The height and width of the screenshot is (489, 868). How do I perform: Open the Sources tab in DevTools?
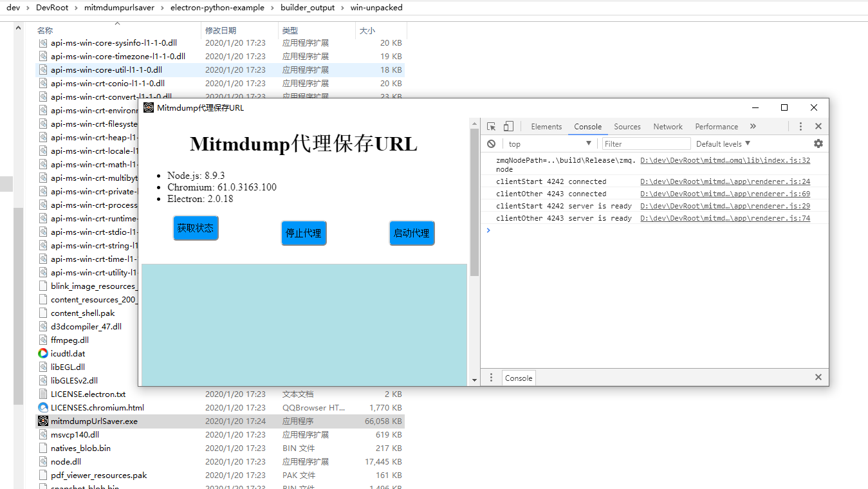pos(627,127)
